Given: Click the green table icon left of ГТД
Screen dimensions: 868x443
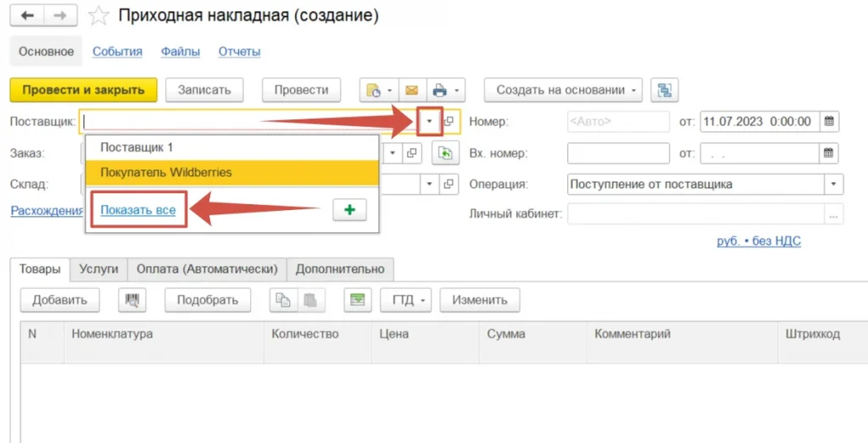Looking at the screenshot, I should [x=358, y=300].
